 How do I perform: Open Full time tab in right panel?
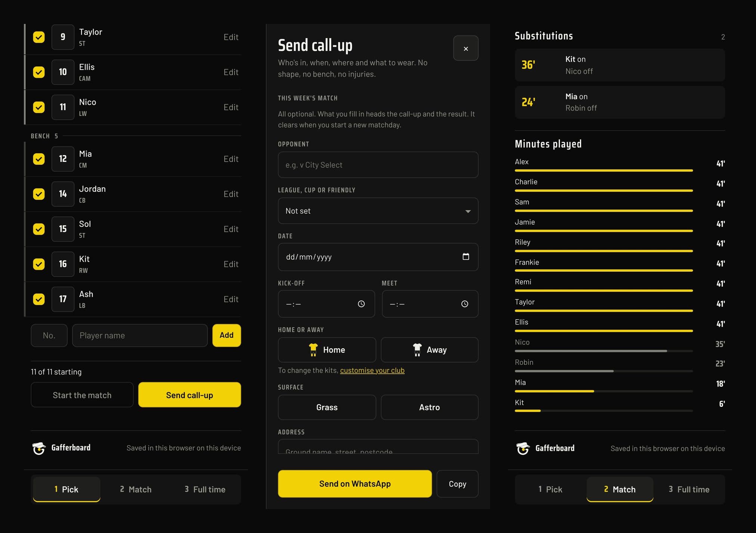click(689, 489)
